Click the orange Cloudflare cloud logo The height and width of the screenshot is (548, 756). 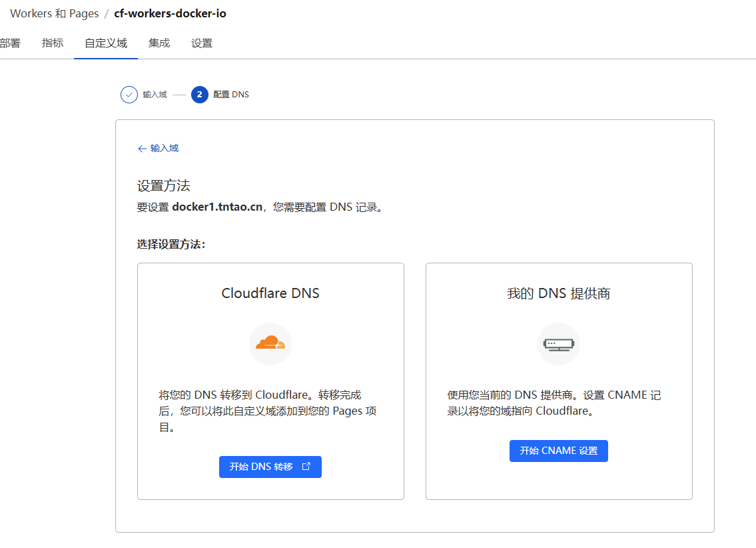(x=270, y=343)
